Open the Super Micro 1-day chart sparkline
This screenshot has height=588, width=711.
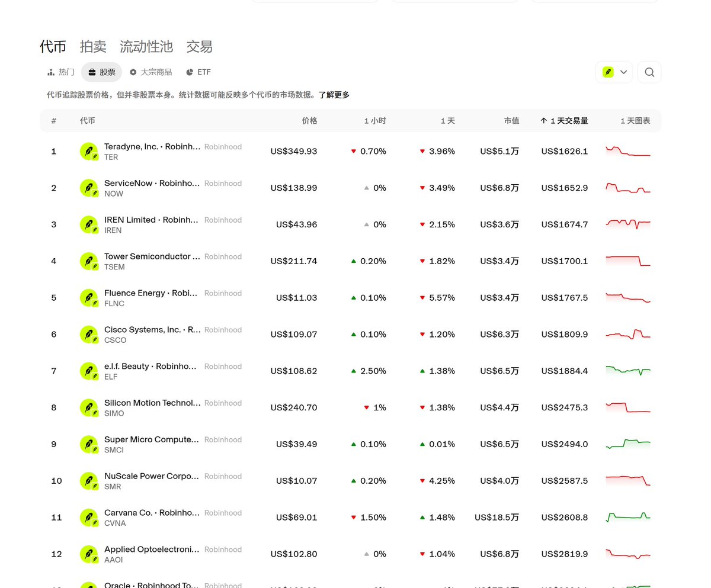(x=628, y=444)
